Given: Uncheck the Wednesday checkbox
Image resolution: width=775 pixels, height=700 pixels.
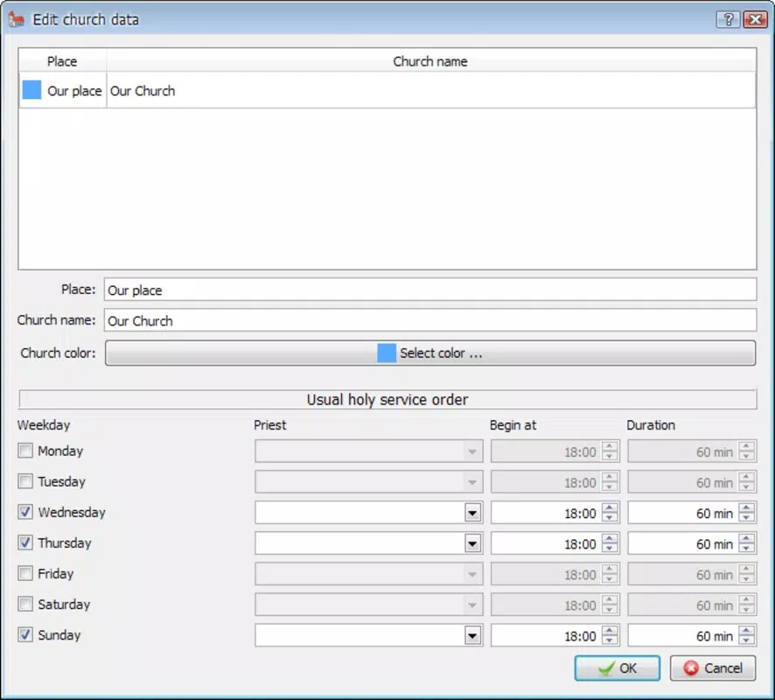Looking at the screenshot, I should click(25, 512).
